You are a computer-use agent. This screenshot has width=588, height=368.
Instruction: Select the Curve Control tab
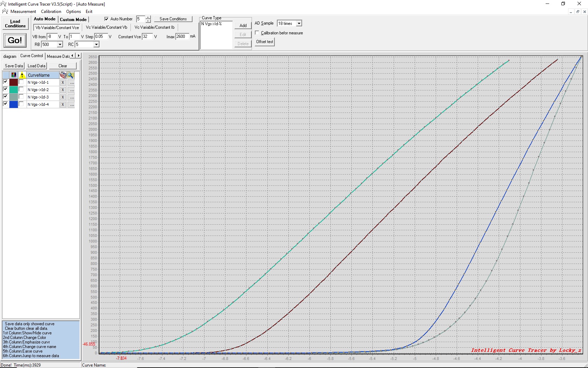pos(31,56)
